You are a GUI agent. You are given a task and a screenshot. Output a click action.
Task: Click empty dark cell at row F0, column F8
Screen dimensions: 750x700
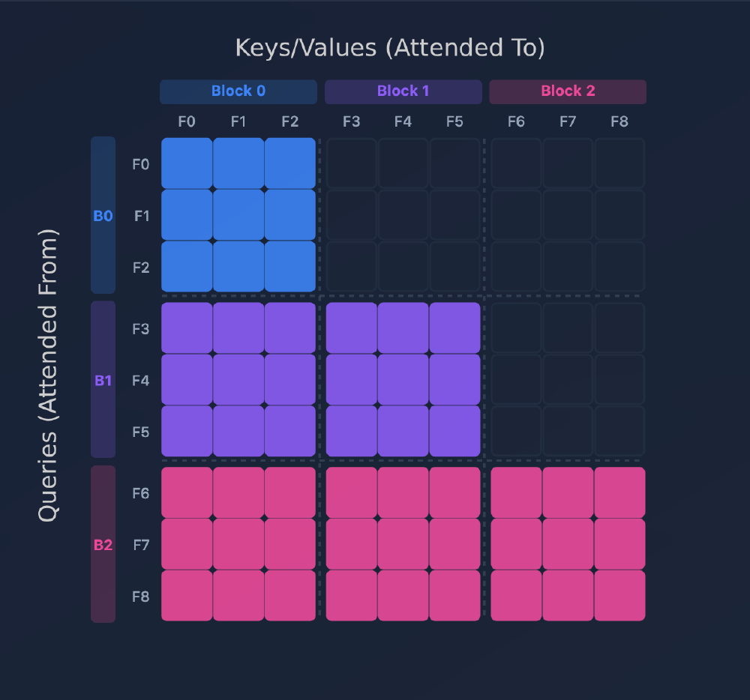(x=619, y=163)
